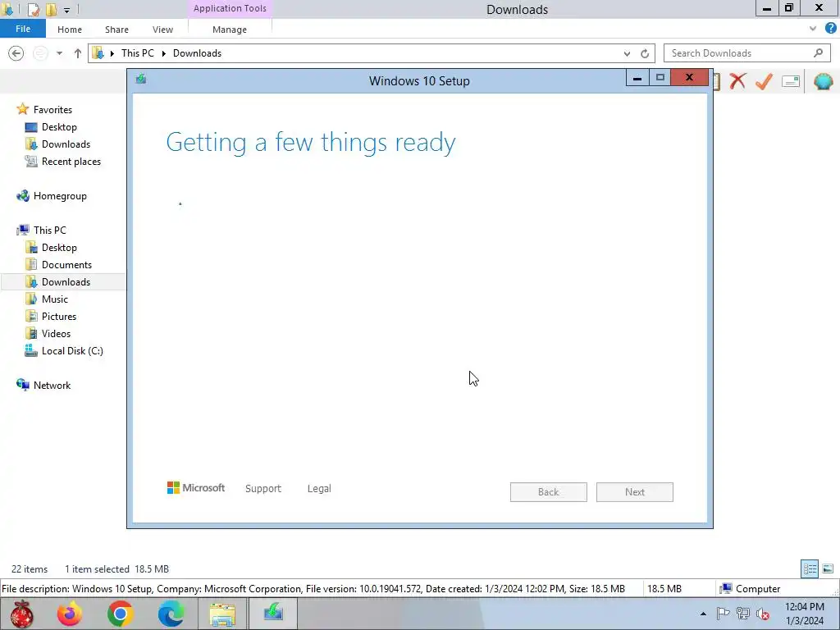Screen dimensions: 840x630
Task: Open the View ribbon tab
Action: click(162, 30)
